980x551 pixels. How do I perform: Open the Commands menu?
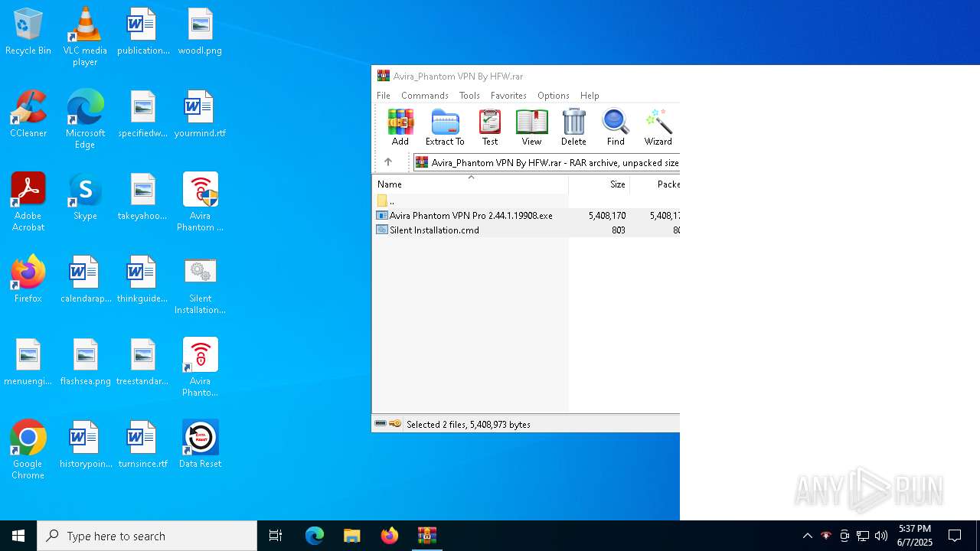pos(425,96)
